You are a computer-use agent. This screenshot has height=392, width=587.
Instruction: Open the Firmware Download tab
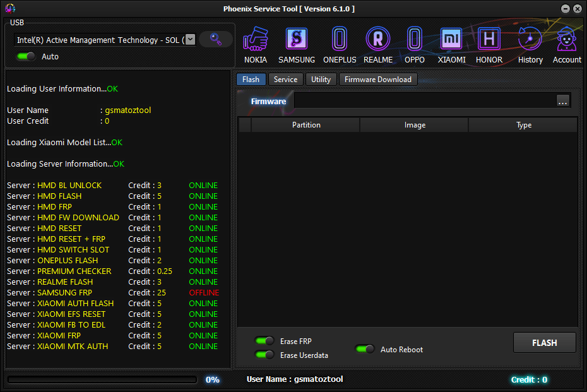pos(378,80)
